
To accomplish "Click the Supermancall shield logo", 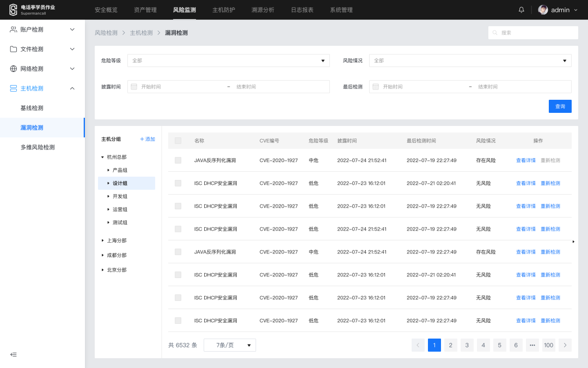I will click(x=13, y=10).
